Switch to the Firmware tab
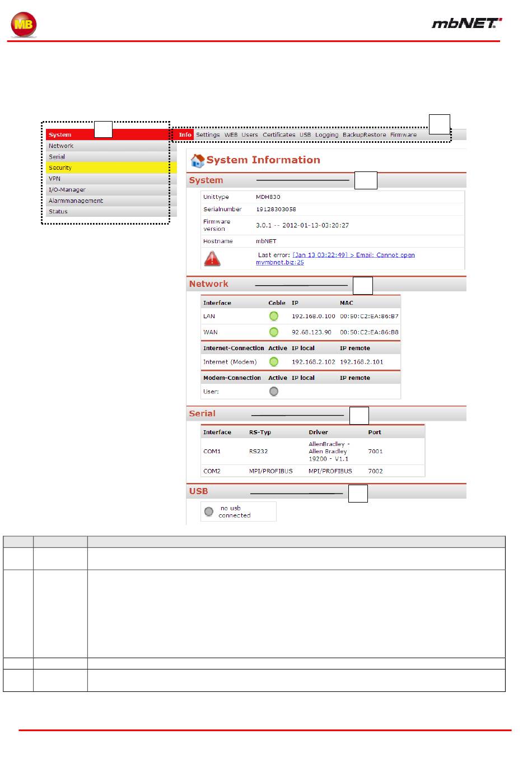 point(403,135)
